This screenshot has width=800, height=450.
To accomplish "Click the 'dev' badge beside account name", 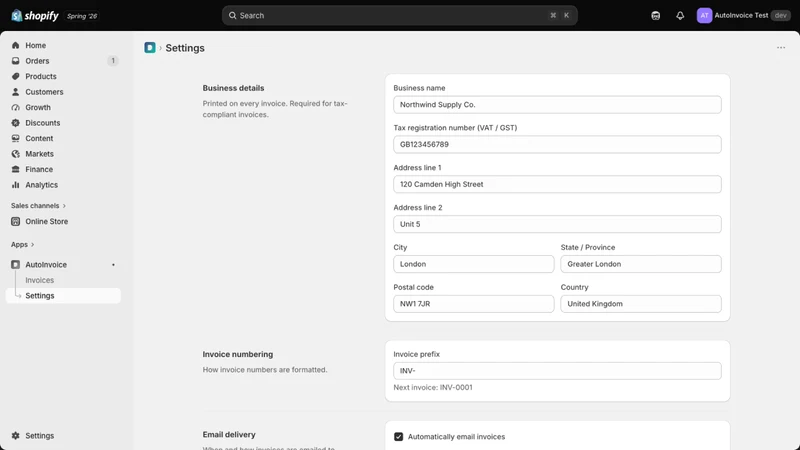I will (781, 15).
